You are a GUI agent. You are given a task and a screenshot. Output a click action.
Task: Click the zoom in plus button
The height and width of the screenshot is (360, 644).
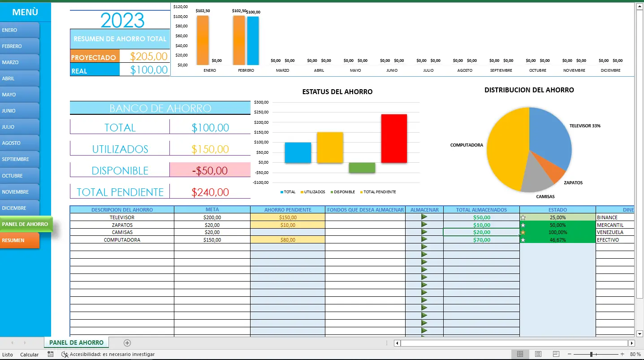pyautogui.click(x=622, y=354)
